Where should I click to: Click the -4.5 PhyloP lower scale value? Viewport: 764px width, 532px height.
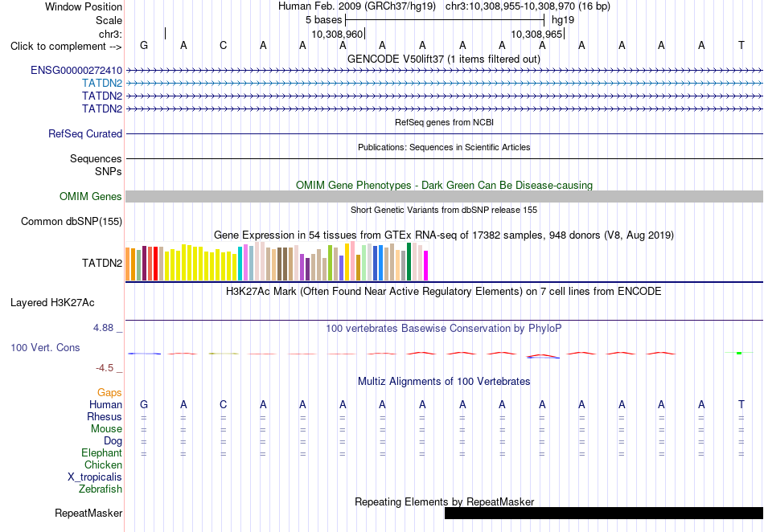click(x=105, y=368)
